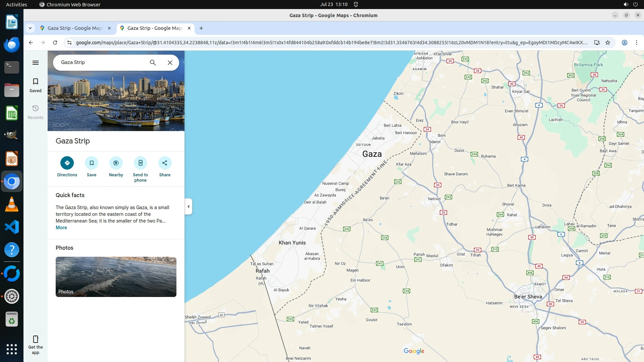Viewport: 644px width, 362px height.
Task: Click the Gaza Strip search field
Action: tap(101, 63)
